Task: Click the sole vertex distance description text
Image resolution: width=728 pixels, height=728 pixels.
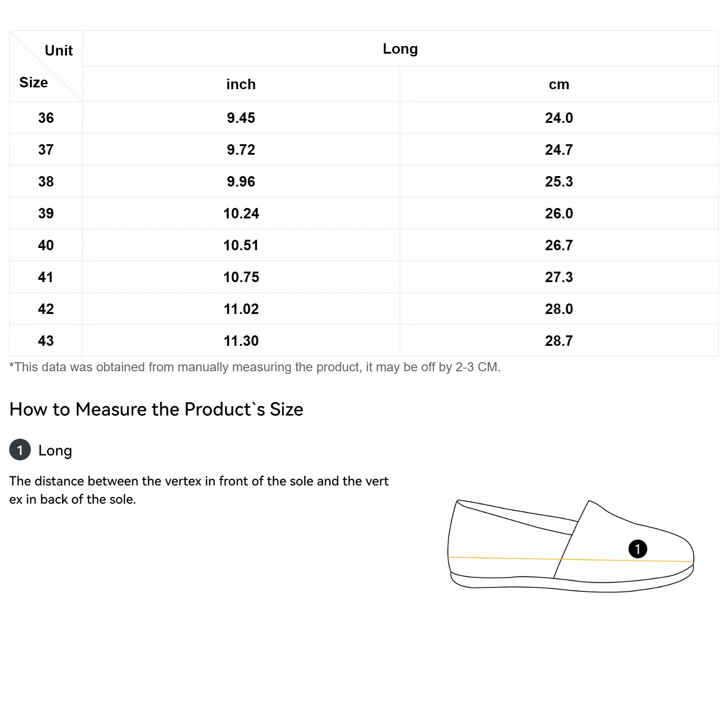Action: [x=199, y=490]
